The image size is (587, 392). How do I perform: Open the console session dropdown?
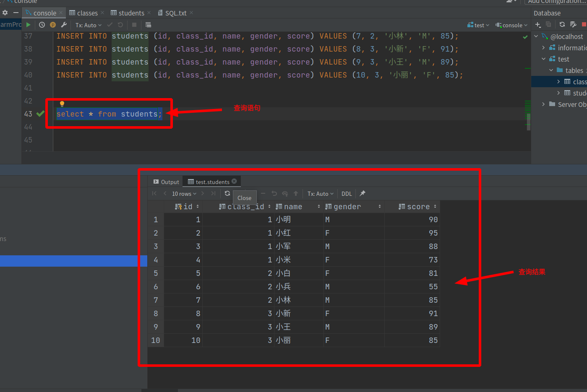point(511,25)
